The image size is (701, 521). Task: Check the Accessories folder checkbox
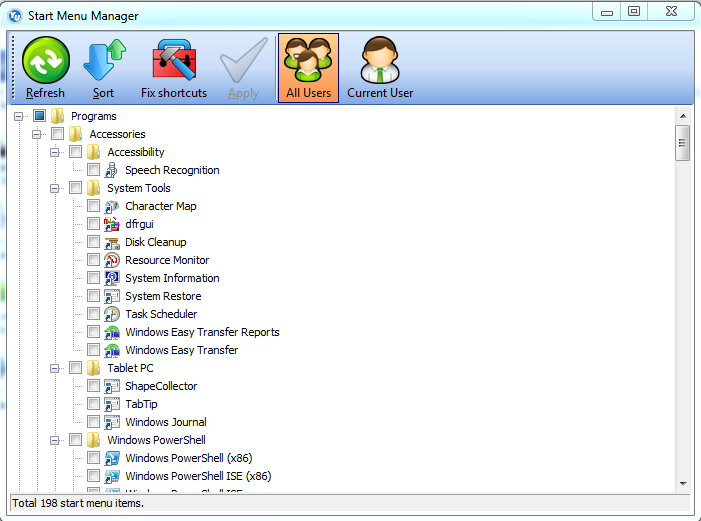57,134
